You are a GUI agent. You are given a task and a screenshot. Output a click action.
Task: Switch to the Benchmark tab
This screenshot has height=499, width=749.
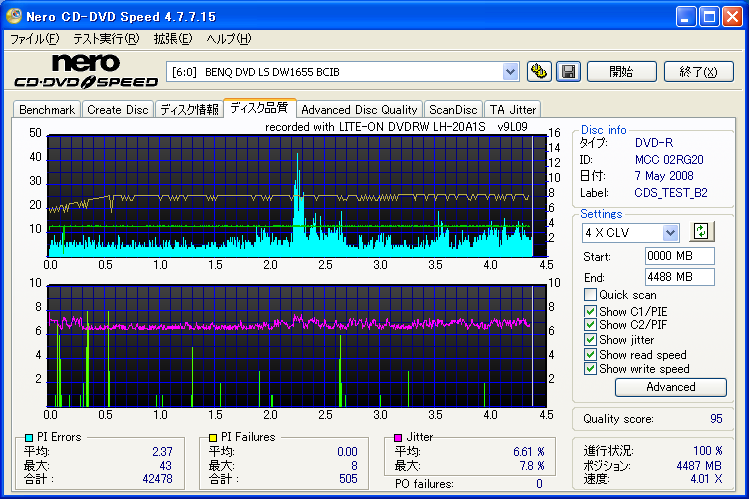pyautogui.click(x=47, y=110)
